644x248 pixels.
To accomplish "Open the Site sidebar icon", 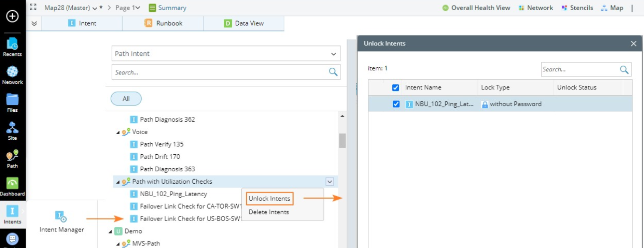I will click(x=12, y=130).
